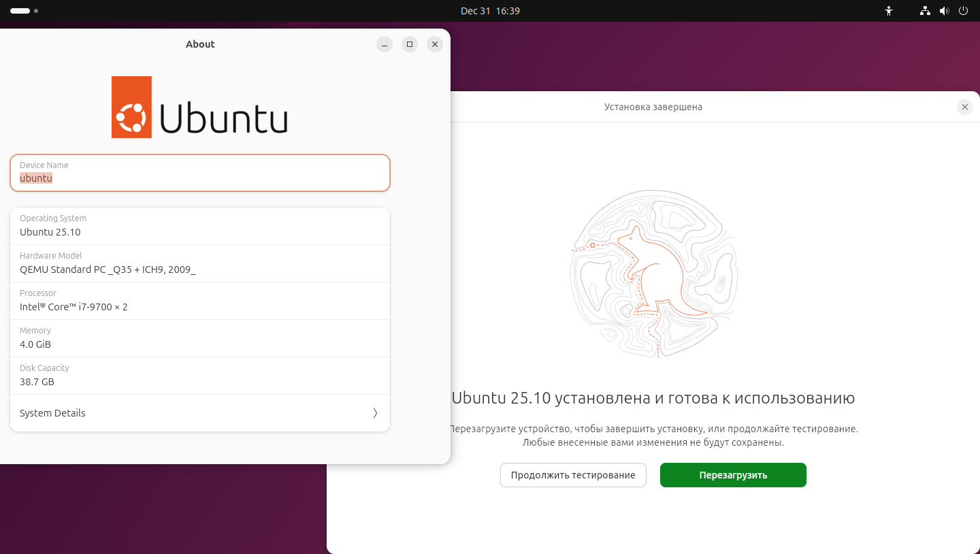Expand the System Details row
The height and width of the screenshot is (554, 980).
point(200,413)
